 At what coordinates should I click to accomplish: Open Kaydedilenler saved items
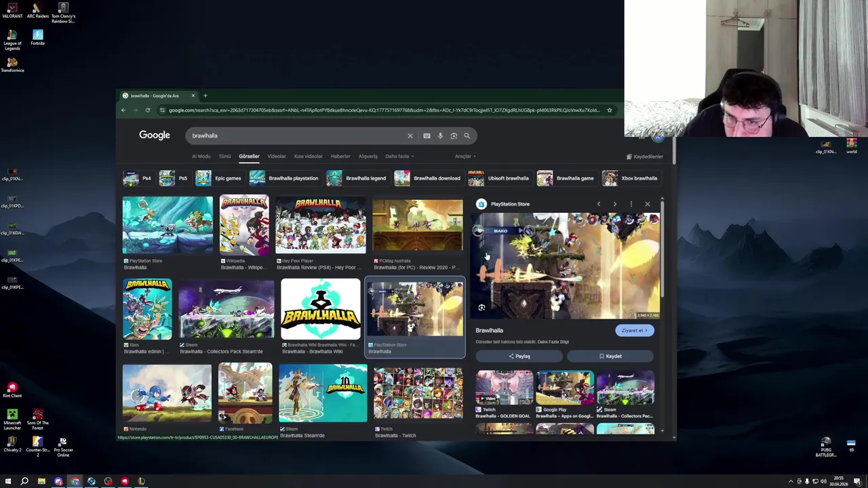(x=645, y=157)
